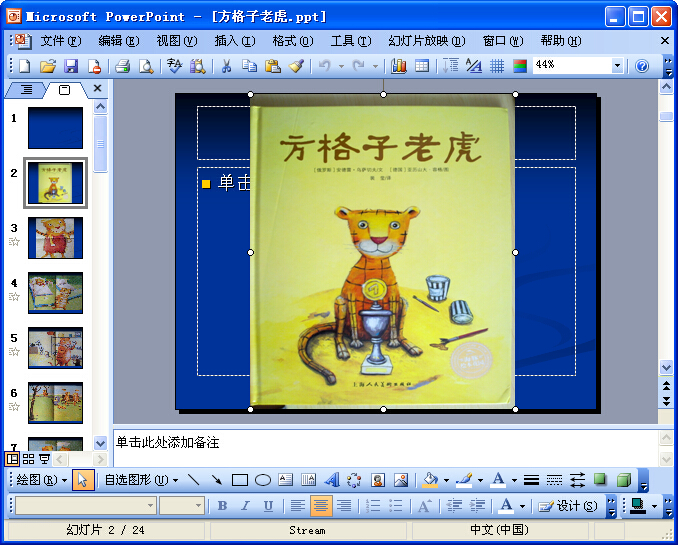
Task: Open Print Preview
Action: click(146, 66)
